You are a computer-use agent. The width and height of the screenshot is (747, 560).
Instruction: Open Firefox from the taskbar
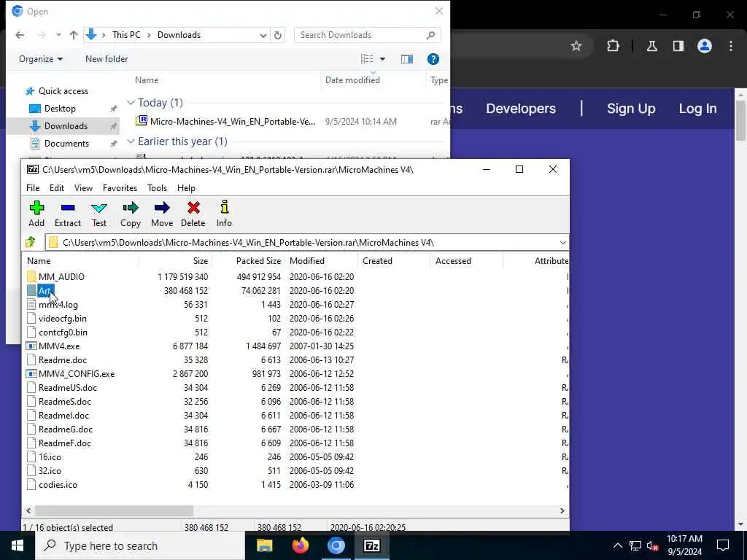300,545
